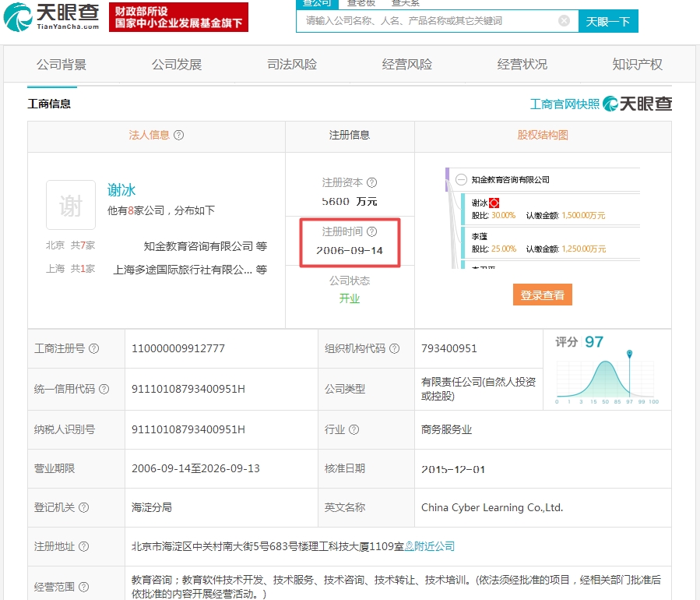
Task: Click registration number 110000009912777
Action: coord(178,348)
